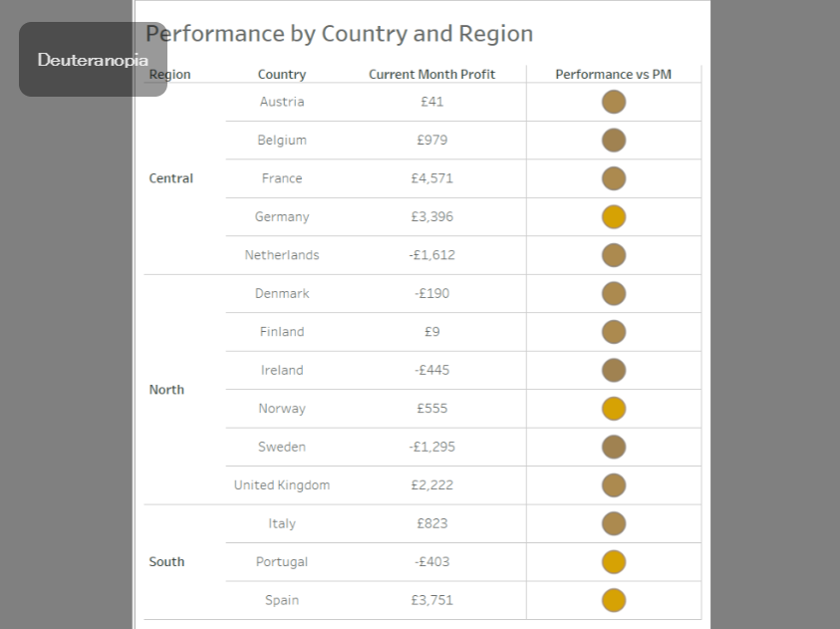Click the Ireland country label

(x=282, y=370)
